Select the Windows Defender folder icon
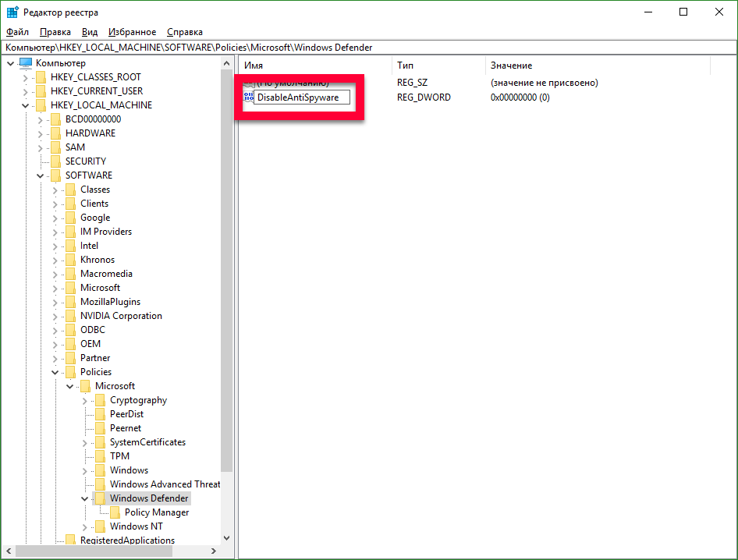 tap(100, 498)
